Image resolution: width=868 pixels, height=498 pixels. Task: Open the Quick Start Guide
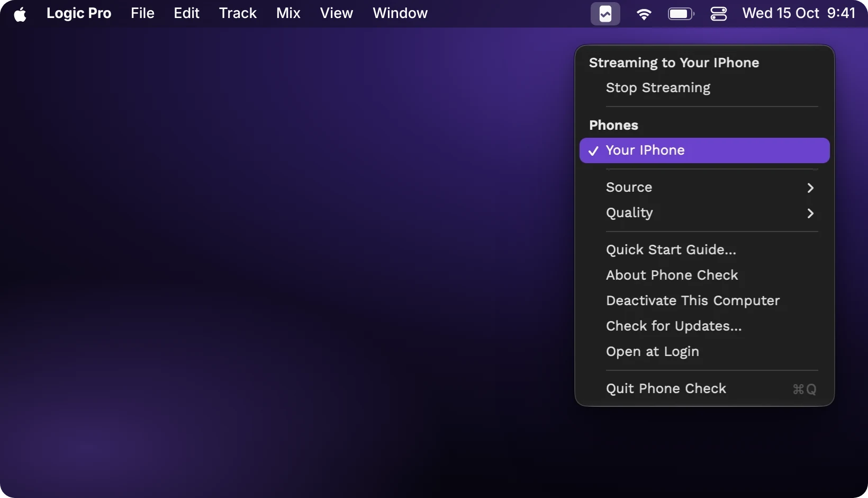pos(704,250)
